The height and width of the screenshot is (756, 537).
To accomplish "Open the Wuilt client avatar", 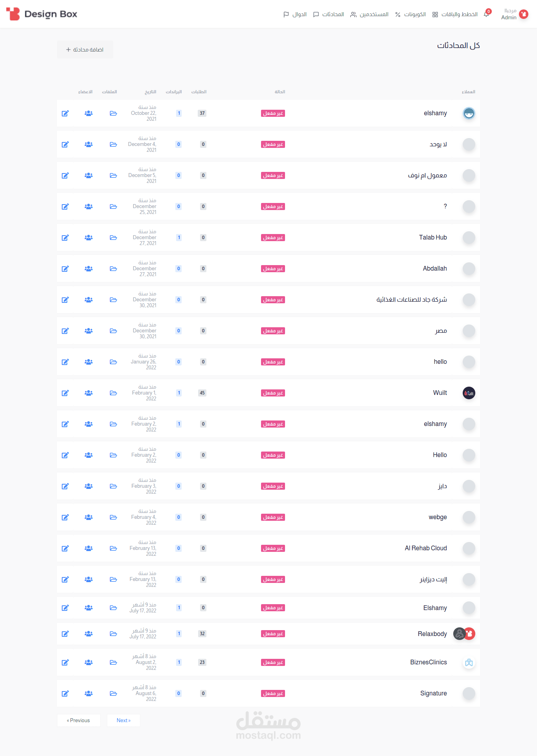I will [469, 393].
